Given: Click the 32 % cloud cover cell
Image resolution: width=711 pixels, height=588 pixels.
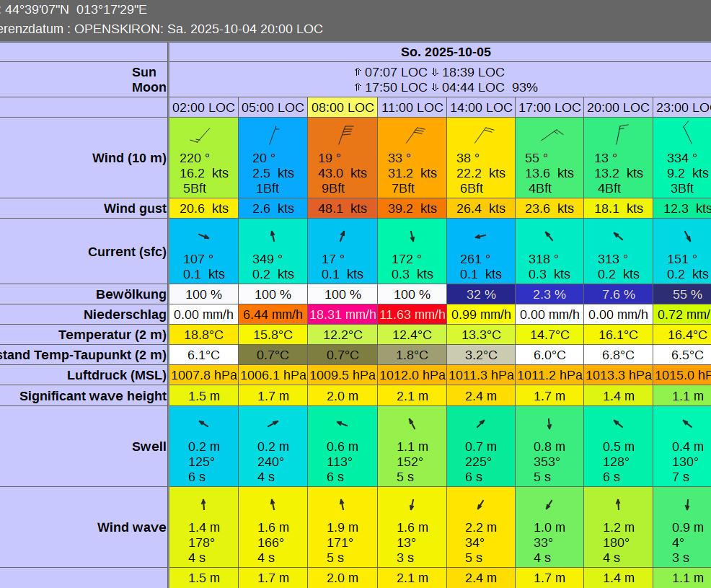Looking at the screenshot, I should pos(480,294).
